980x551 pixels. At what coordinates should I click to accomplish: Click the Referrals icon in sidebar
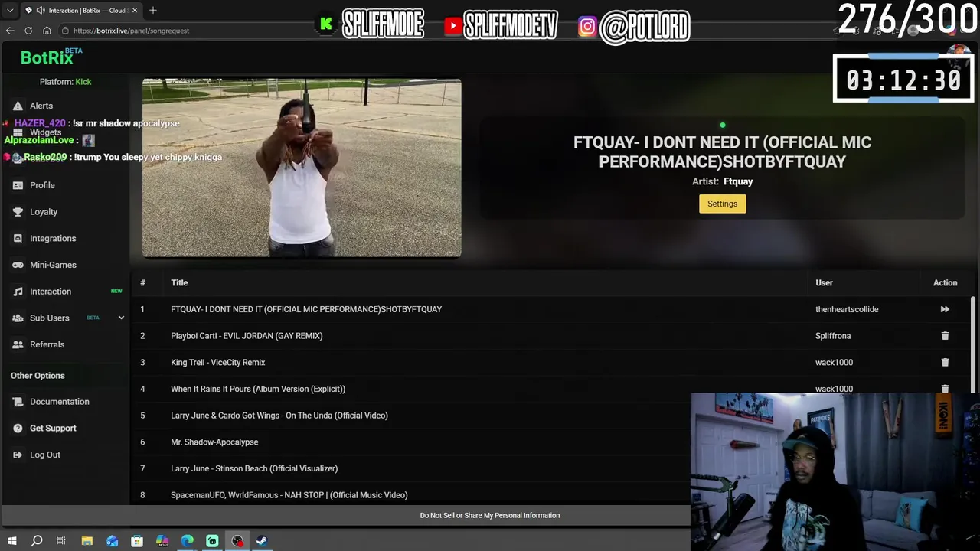(18, 344)
